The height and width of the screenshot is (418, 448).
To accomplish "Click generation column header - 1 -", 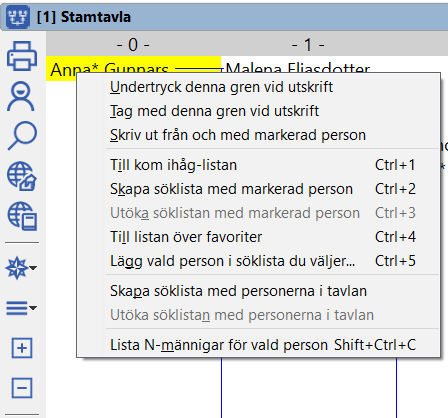I will [308, 44].
